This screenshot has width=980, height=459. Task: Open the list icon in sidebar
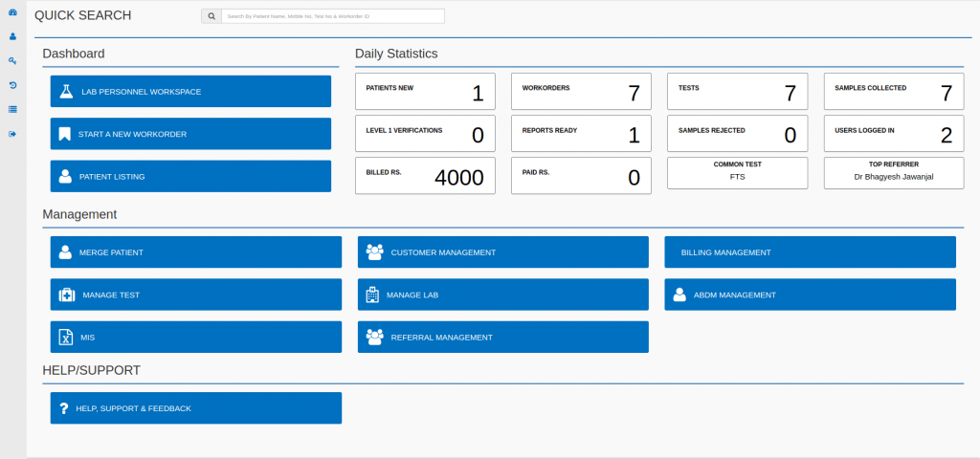coord(12,109)
